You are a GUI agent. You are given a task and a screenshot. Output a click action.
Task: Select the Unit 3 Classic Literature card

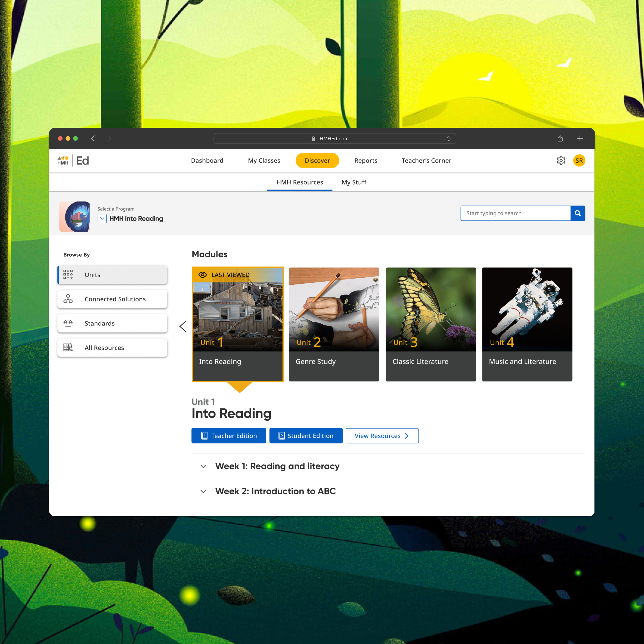click(x=431, y=324)
